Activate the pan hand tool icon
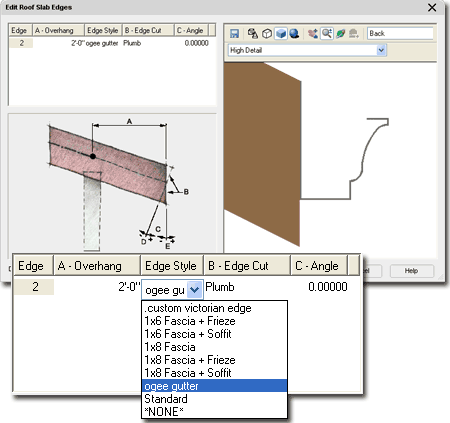 (313, 34)
